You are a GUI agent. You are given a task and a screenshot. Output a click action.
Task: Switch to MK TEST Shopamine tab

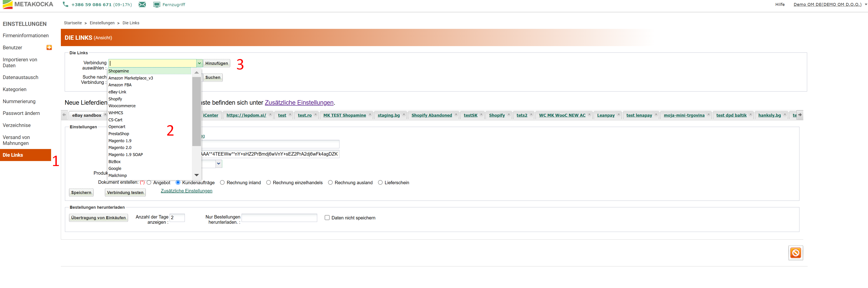coord(344,115)
